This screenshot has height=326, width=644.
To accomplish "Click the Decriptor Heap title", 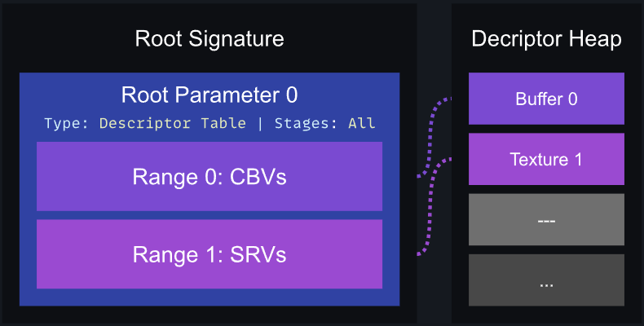I will pyautogui.click(x=546, y=39).
